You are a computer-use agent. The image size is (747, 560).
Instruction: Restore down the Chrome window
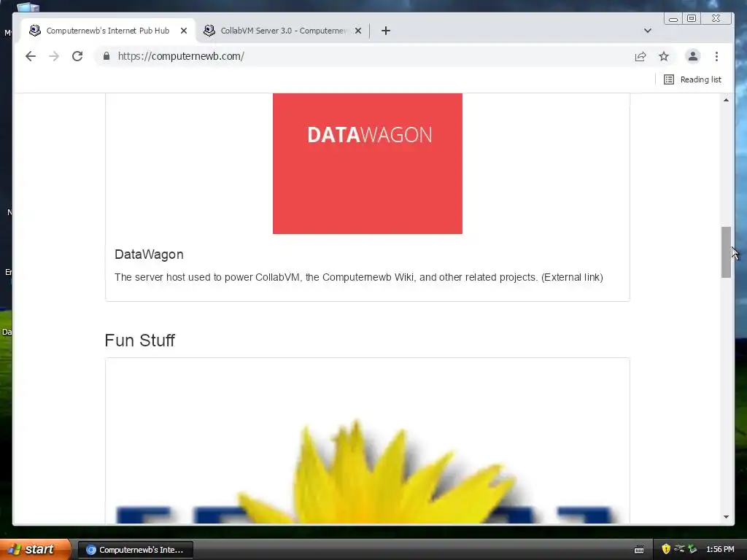tap(692, 18)
